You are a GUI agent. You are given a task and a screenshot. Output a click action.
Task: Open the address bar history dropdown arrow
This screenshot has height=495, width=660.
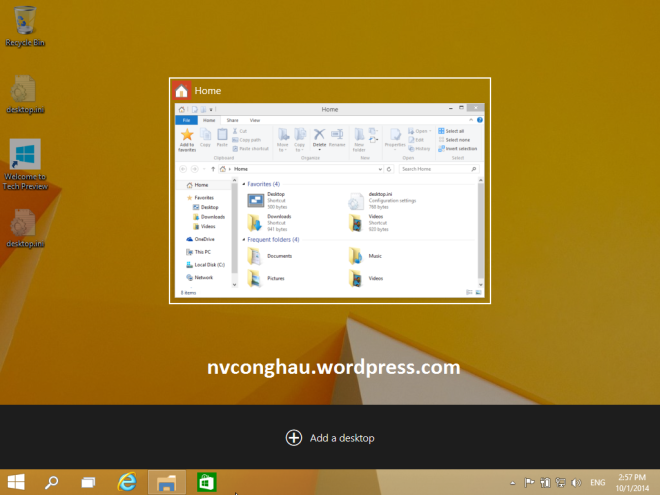coord(380,169)
